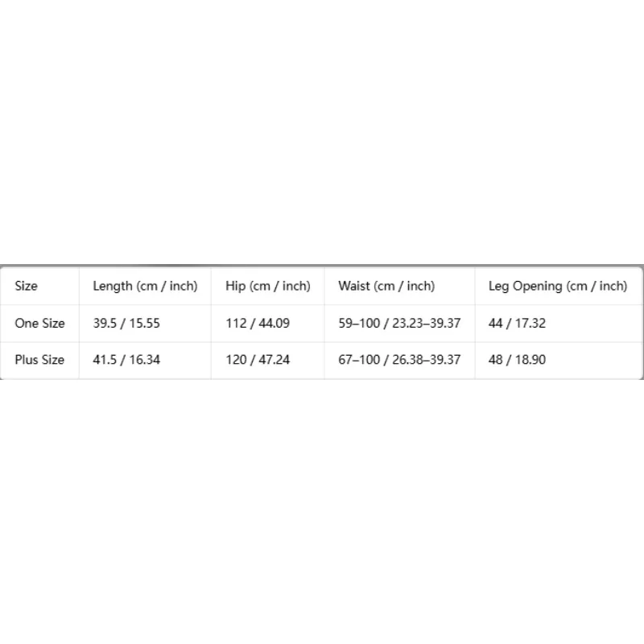The width and height of the screenshot is (644, 644).
Task: Select the Length (cm / inch) header
Action: point(145,286)
